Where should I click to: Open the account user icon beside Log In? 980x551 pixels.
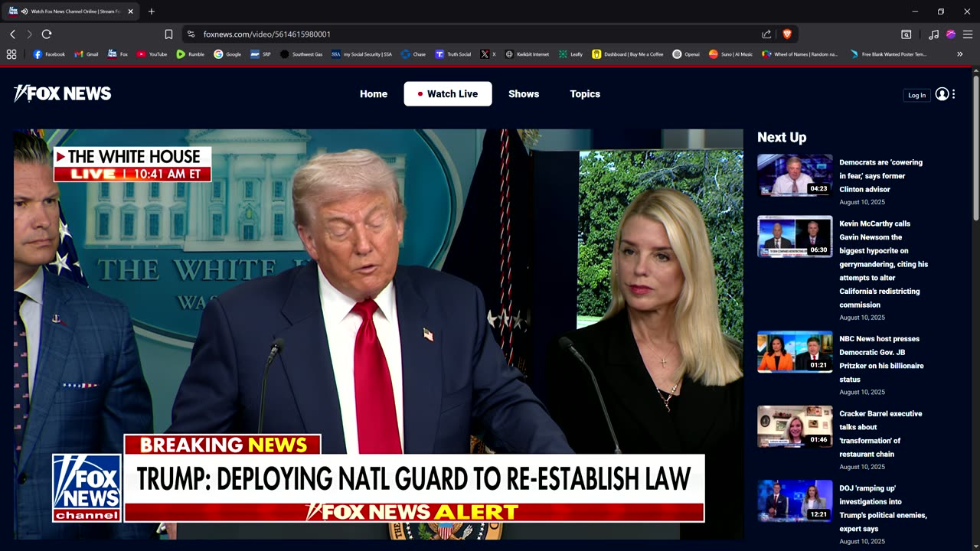click(x=942, y=94)
